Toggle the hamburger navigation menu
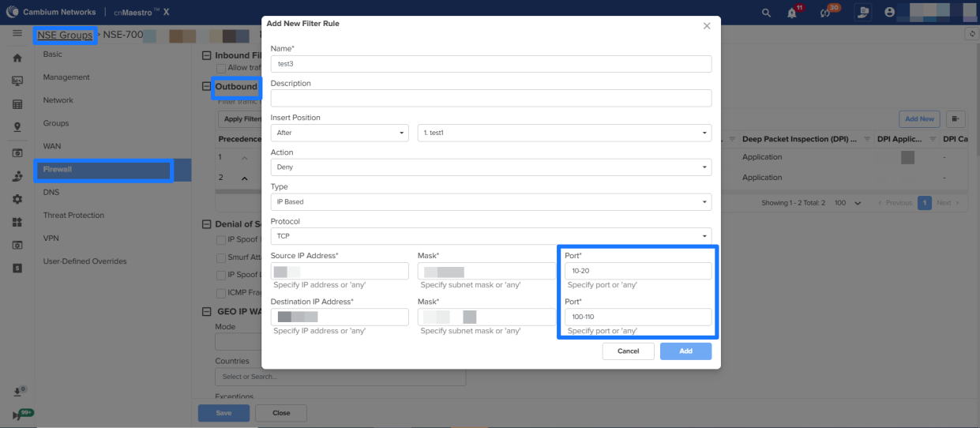 click(17, 34)
